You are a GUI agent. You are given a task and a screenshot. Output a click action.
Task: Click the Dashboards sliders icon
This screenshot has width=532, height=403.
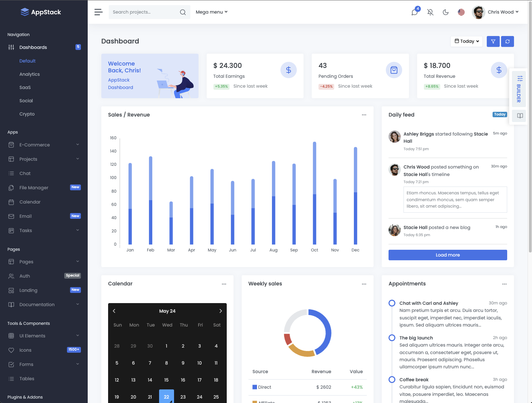[x=11, y=47]
